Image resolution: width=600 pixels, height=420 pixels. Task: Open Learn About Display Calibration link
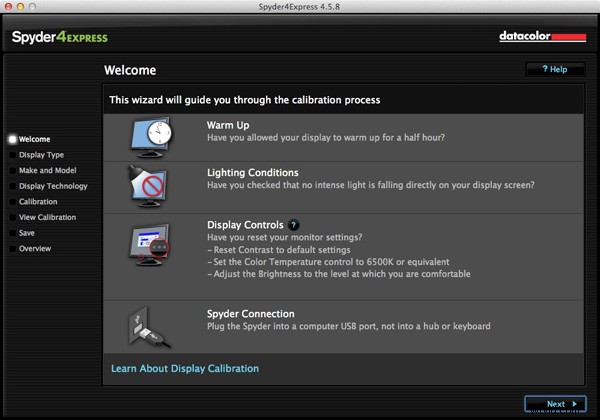tap(185, 368)
